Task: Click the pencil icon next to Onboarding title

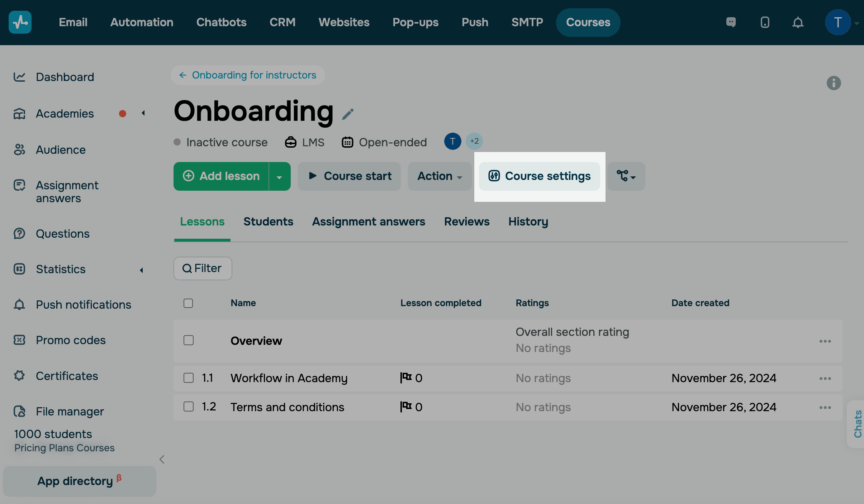Action: pos(348,114)
